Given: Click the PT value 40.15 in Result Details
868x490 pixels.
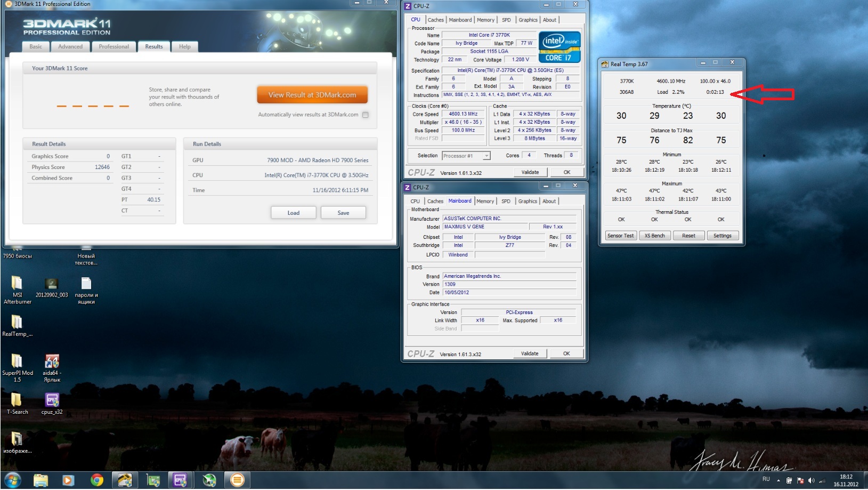Looking at the screenshot, I should (153, 199).
